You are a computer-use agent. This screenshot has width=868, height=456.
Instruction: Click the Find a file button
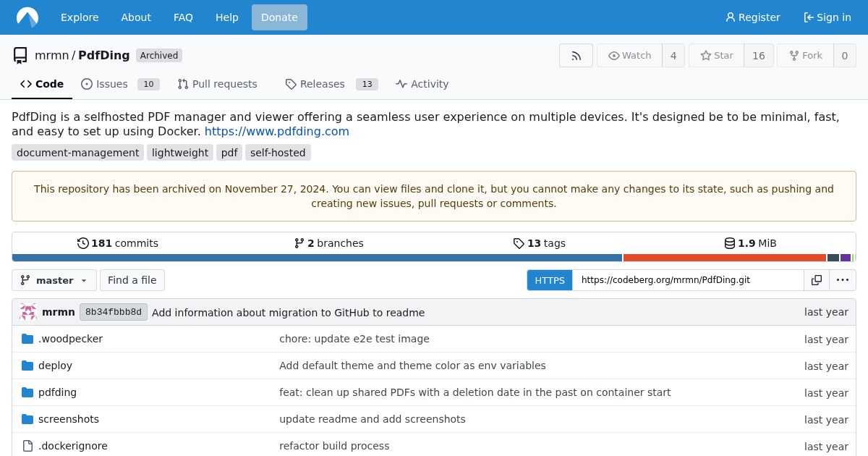(132, 280)
